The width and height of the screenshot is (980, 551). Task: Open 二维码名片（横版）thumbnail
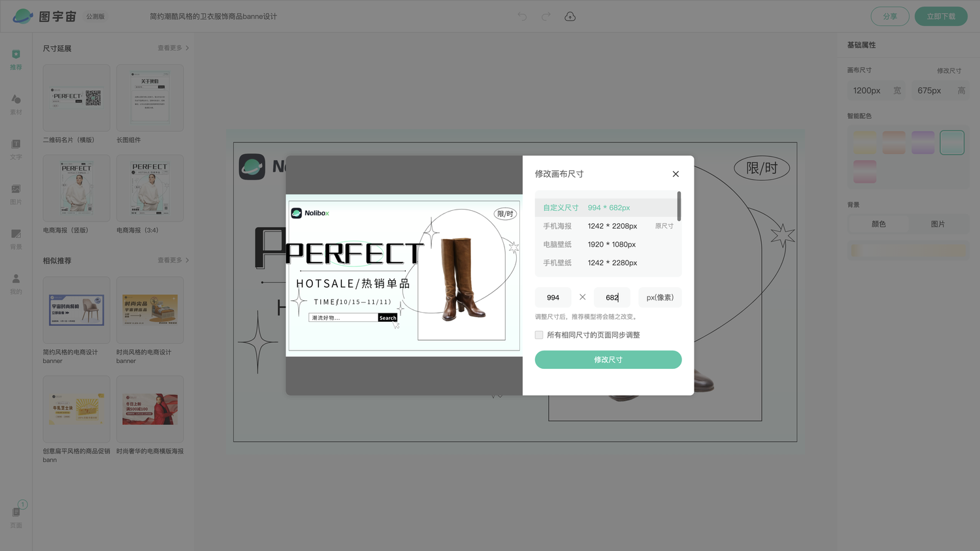coord(76,97)
